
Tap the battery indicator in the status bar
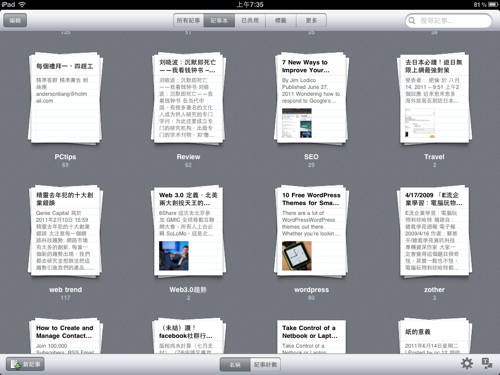pyautogui.click(x=493, y=5)
